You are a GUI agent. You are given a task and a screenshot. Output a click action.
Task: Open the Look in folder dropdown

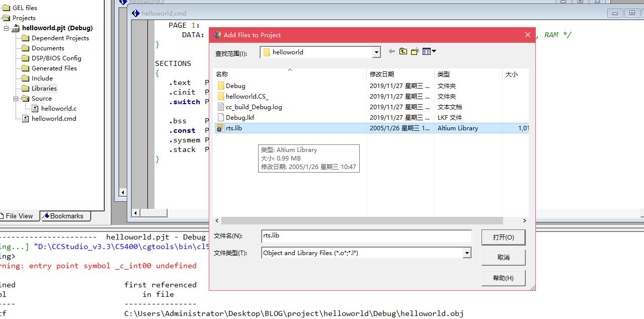(376, 52)
